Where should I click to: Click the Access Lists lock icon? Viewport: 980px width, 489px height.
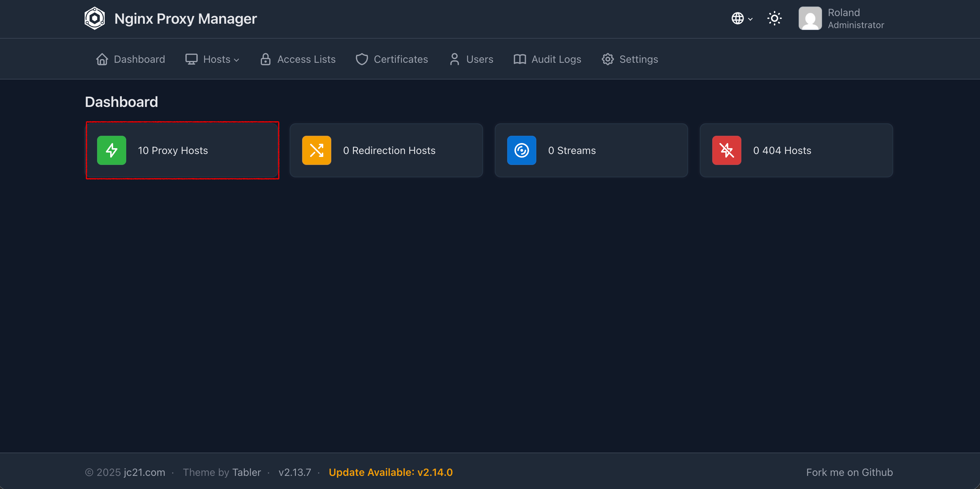point(266,59)
